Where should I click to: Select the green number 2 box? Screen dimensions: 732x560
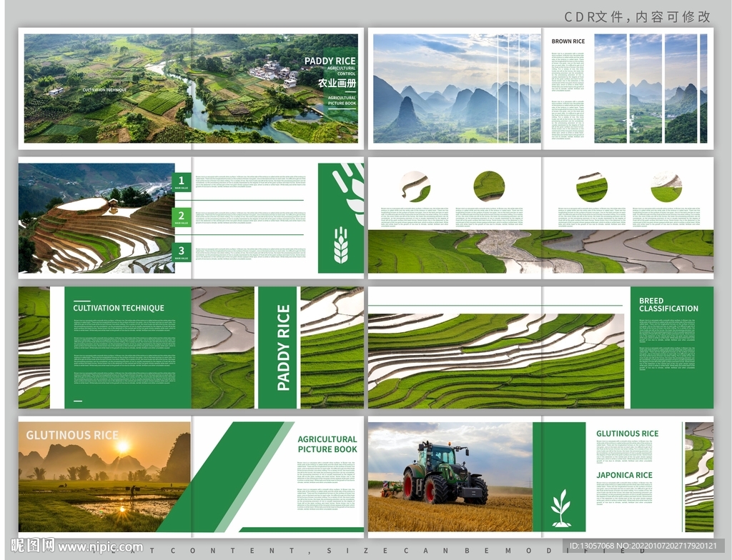coord(181,217)
